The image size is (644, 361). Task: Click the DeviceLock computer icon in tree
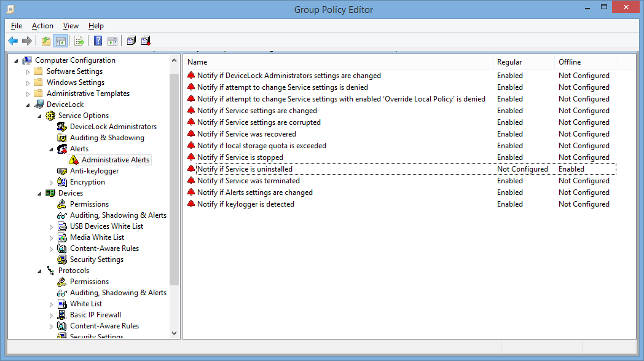(39, 105)
